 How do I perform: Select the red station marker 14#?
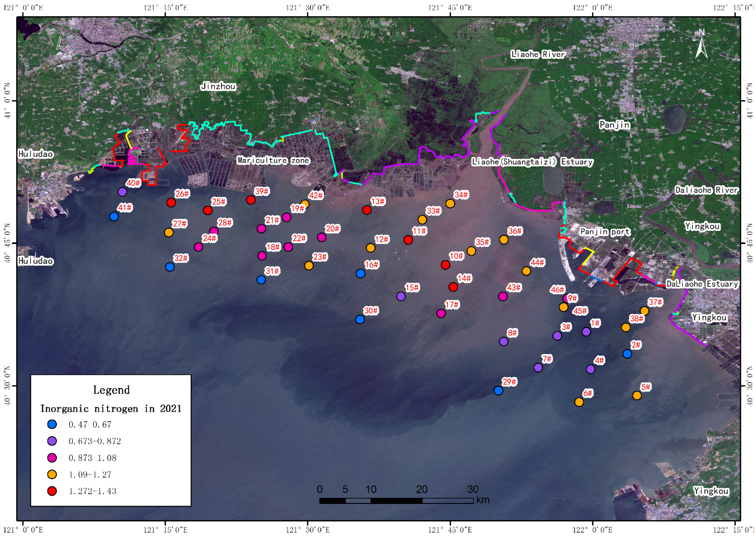click(x=453, y=287)
